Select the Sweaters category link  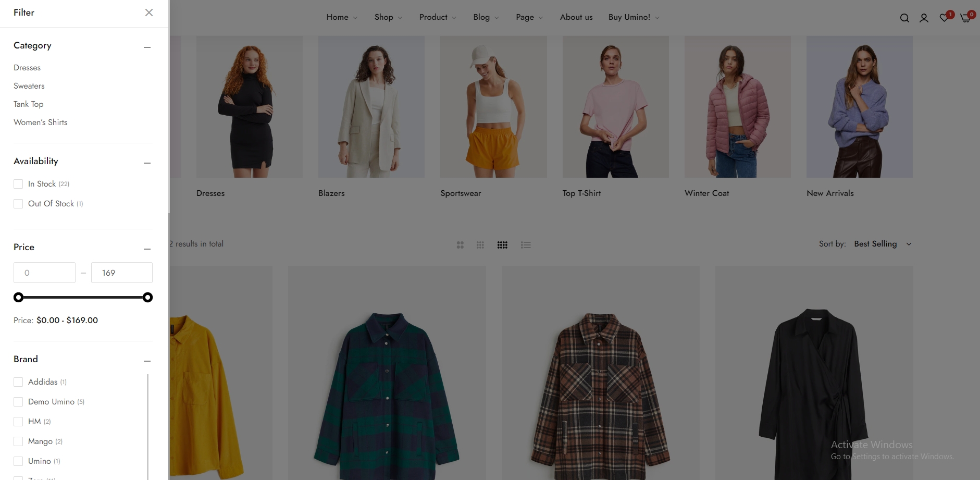click(x=29, y=86)
